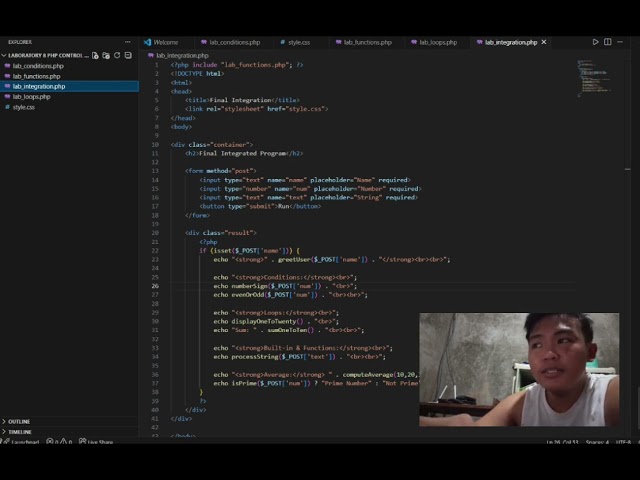
Task: Expand the Timeline section
Action: [x=20, y=431]
